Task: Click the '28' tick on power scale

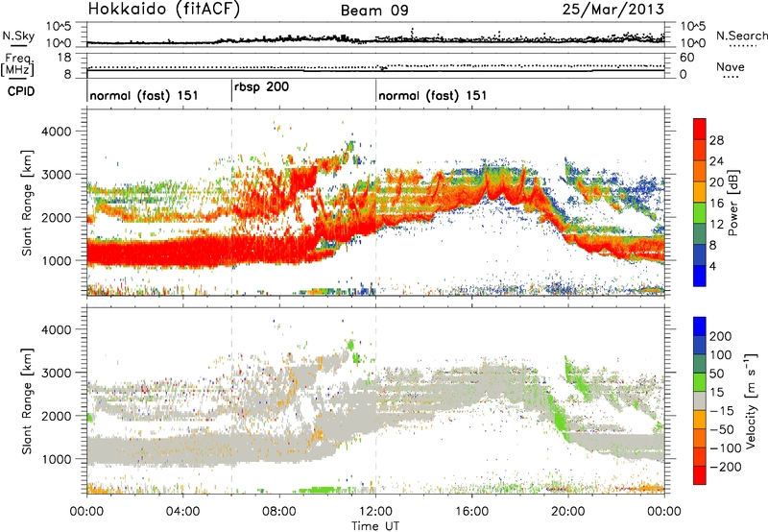Action: [x=716, y=140]
